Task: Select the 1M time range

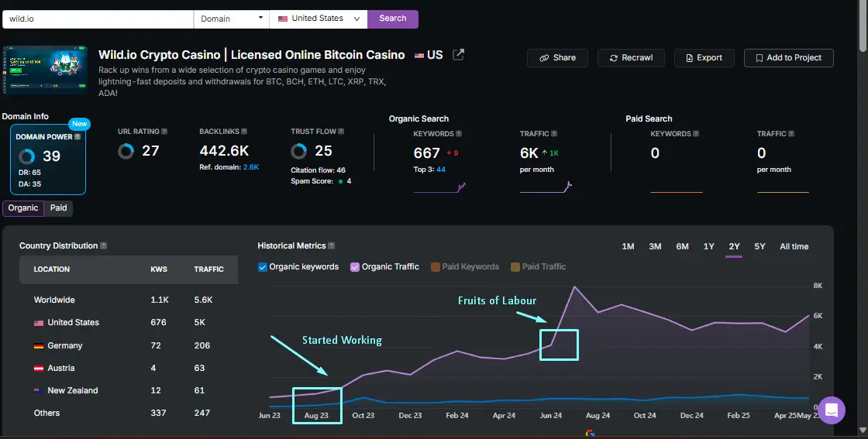Action: (x=628, y=246)
